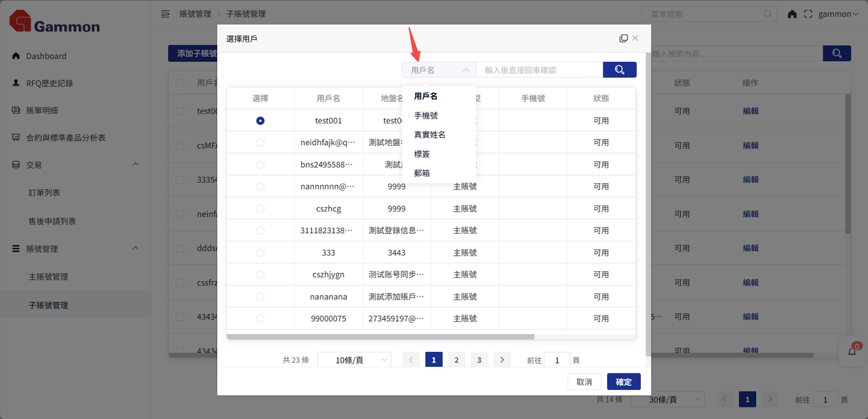Click the 確定 confirm button
The image size is (868, 419).
click(623, 382)
